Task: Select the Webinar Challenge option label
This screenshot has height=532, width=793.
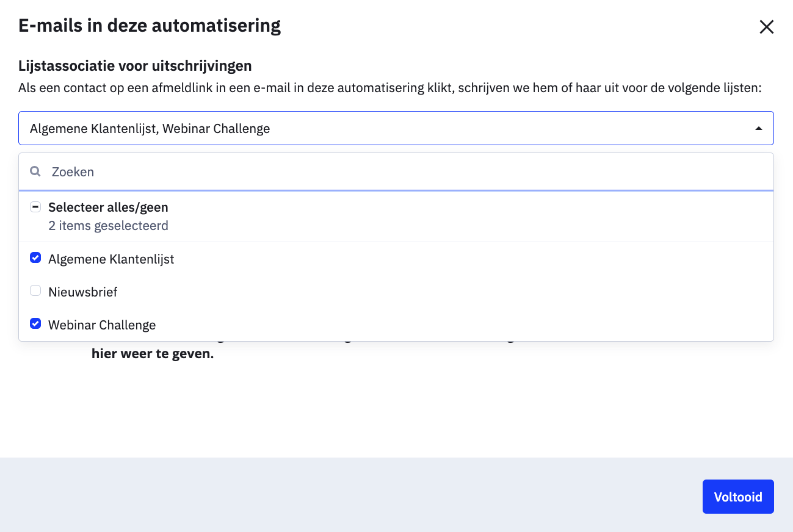Action: [x=102, y=325]
